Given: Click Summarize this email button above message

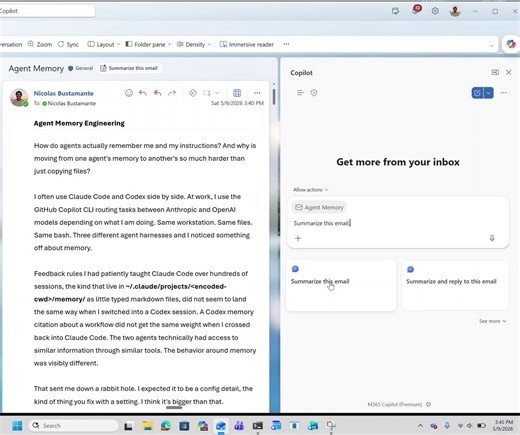Looking at the screenshot, I should coord(129,68).
